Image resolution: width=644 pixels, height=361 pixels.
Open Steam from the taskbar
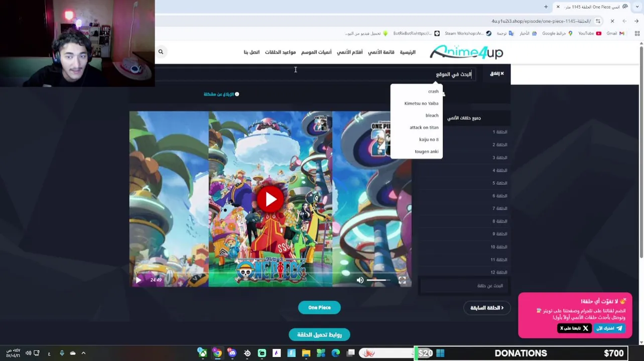coord(247,353)
